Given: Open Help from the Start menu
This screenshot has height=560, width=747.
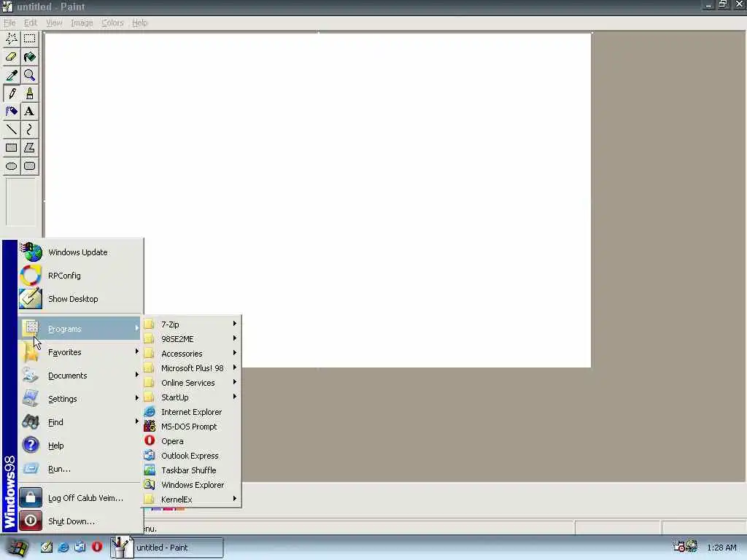Looking at the screenshot, I should 80,446.
